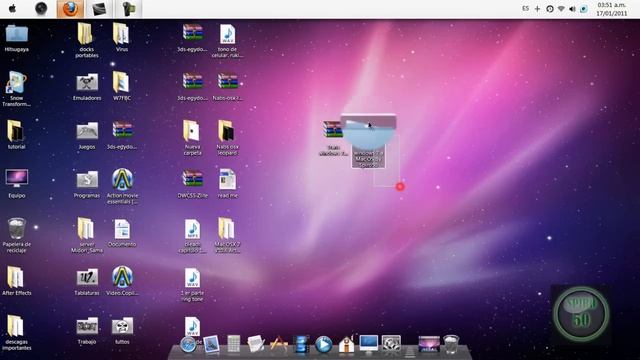Select the Action movie essentials icon

tap(122, 186)
